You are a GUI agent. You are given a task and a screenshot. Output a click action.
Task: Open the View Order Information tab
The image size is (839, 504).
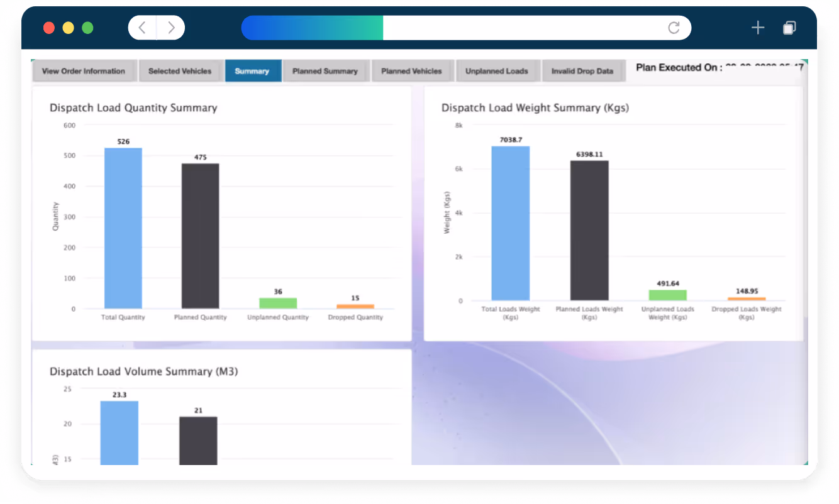click(x=84, y=71)
